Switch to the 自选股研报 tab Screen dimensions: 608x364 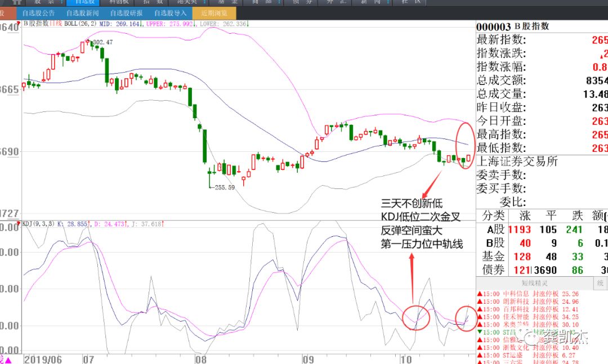click(126, 13)
